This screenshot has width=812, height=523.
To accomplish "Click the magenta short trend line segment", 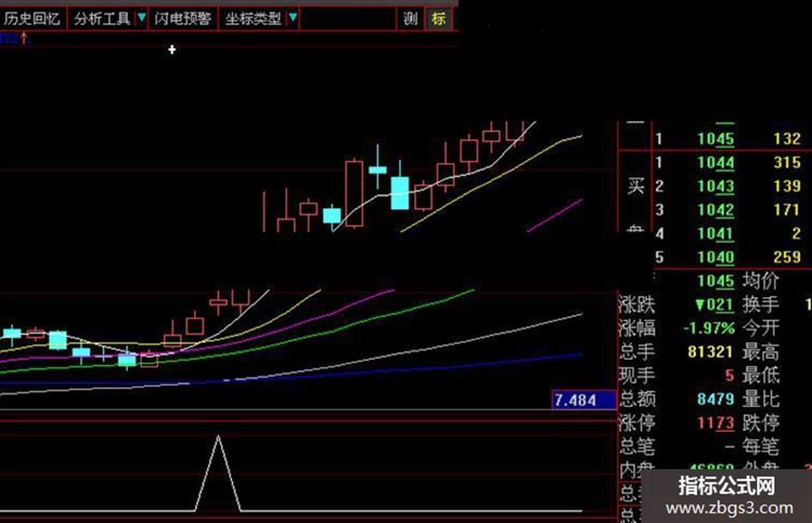I will click(x=554, y=216).
